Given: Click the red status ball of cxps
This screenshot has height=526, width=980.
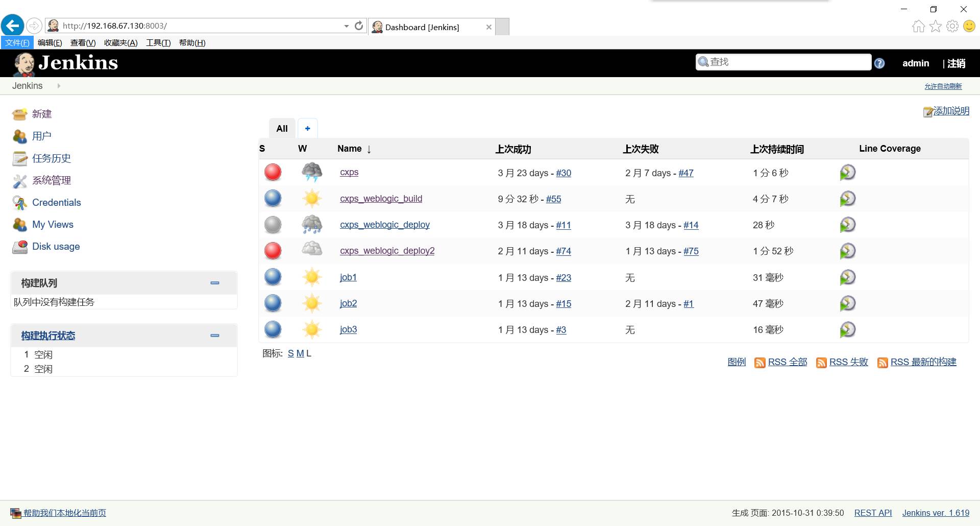Looking at the screenshot, I should (x=273, y=172).
